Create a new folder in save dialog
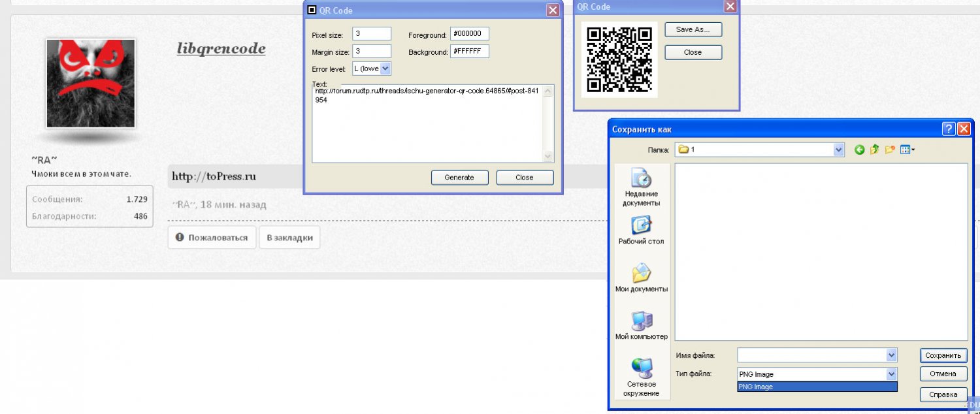Image resolution: width=980 pixels, height=414 pixels. (x=890, y=150)
